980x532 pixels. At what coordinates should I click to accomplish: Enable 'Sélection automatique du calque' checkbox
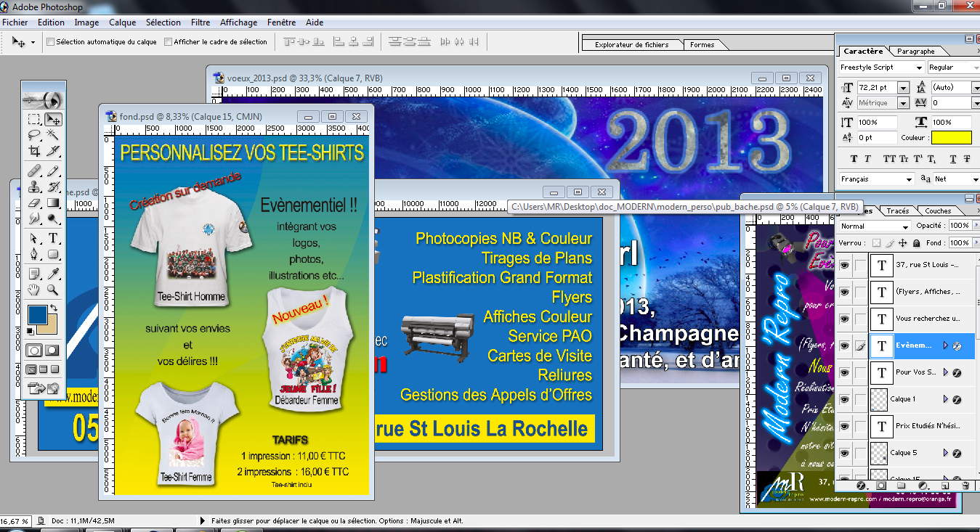pos(51,42)
